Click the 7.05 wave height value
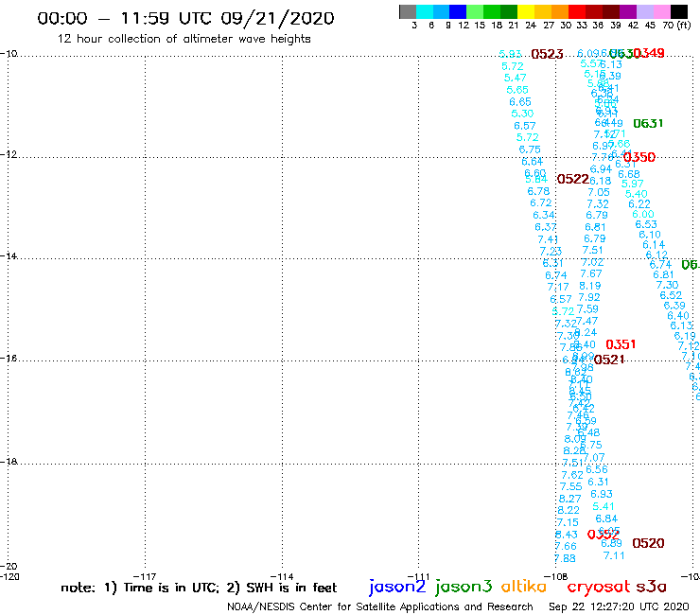Image resolution: width=700 pixels, height=615 pixels. pyautogui.click(x=599, y=192)
